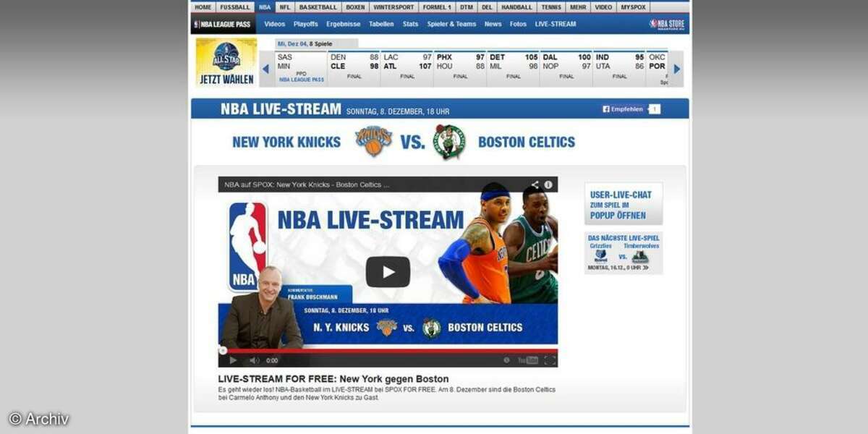Expand the MEHR menu tab

578,7
